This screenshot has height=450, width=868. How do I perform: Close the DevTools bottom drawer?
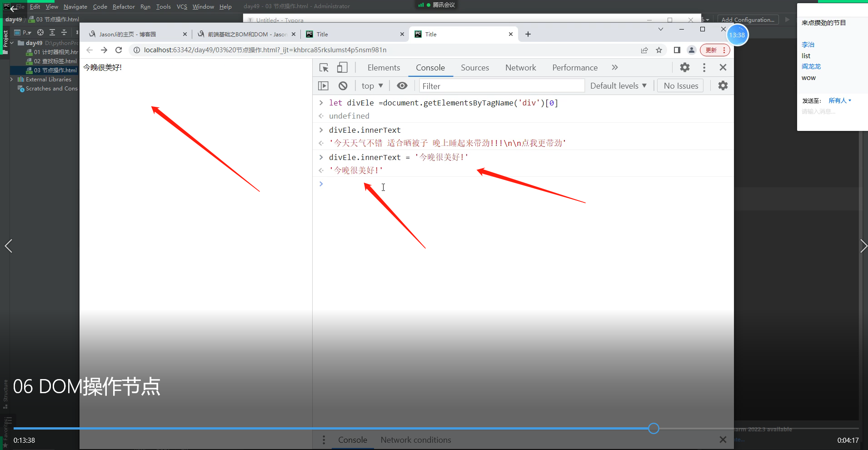click(x=723, y=440)
